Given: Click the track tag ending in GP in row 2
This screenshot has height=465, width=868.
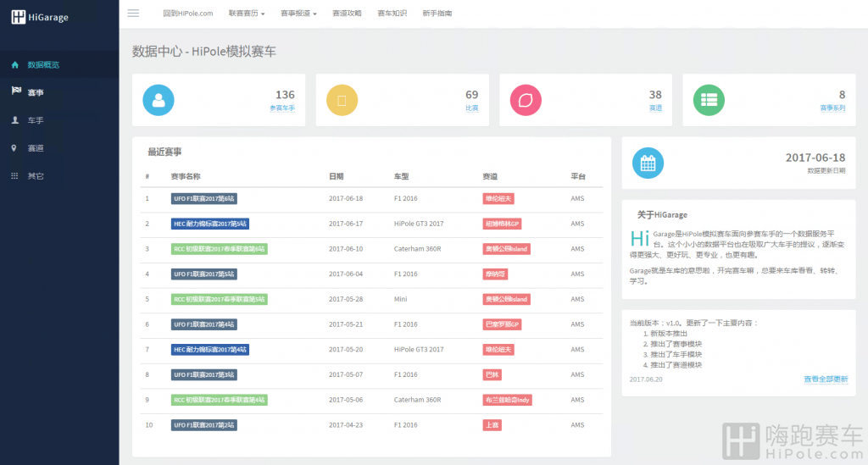Looking at the screenshot, I should pyautogui.click(x=502, y=224).
